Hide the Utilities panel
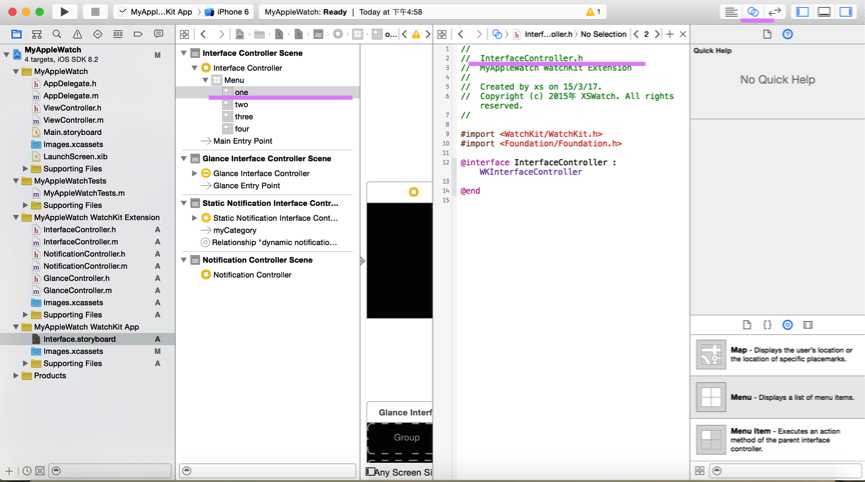The width and height of the screenshot is (865, 482). tap(846, 12)
